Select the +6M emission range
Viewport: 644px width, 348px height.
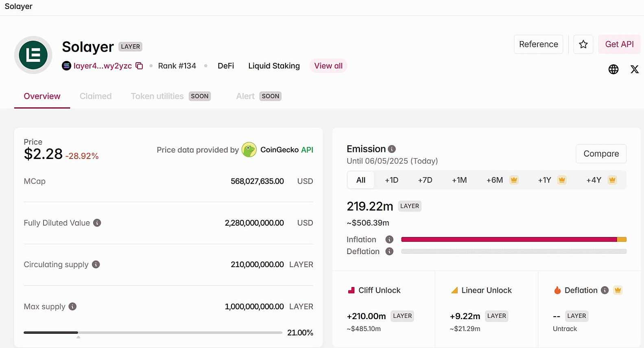tap(502, 180)
